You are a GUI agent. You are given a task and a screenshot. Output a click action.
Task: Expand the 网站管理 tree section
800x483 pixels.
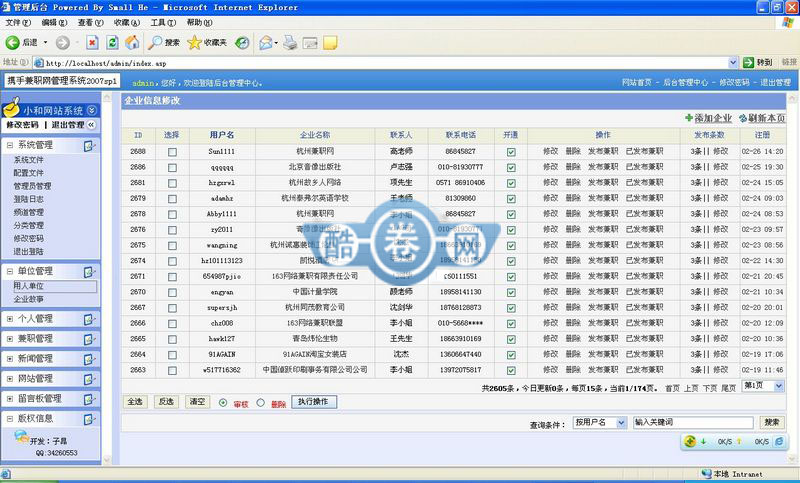click(x=10, y=378)
